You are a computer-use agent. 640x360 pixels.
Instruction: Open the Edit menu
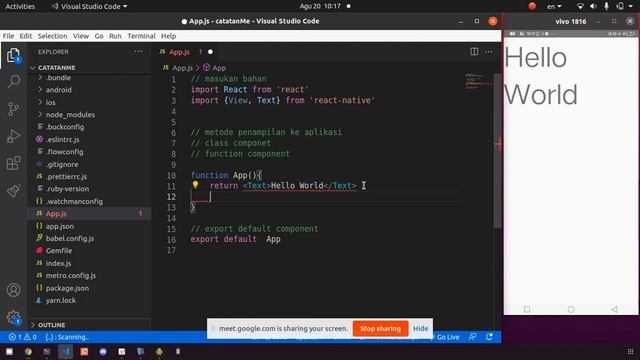coord(26,36)
